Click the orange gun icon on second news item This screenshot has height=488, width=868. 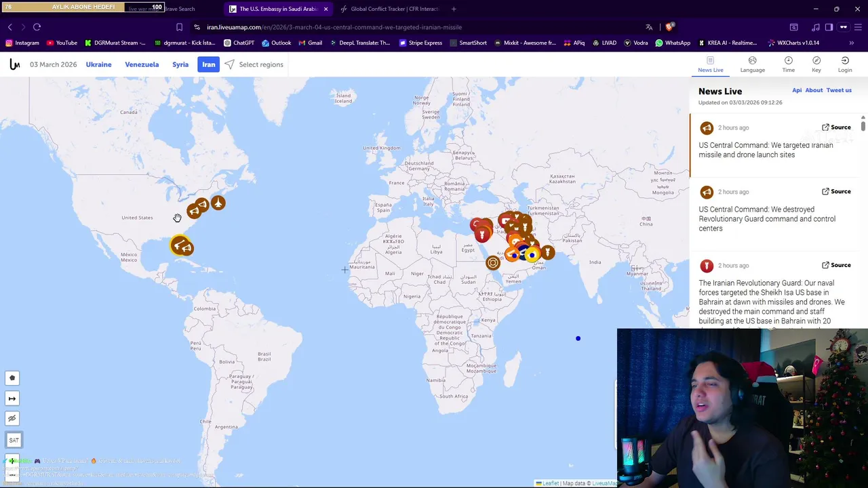(707, 192)
